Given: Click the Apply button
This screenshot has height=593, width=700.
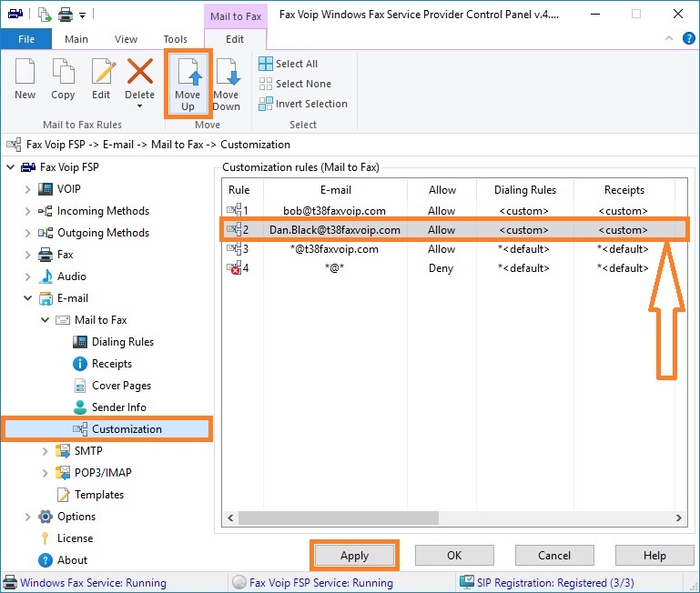Looking at the screenshot, I should pyautogui.click(x=354, y=556).
